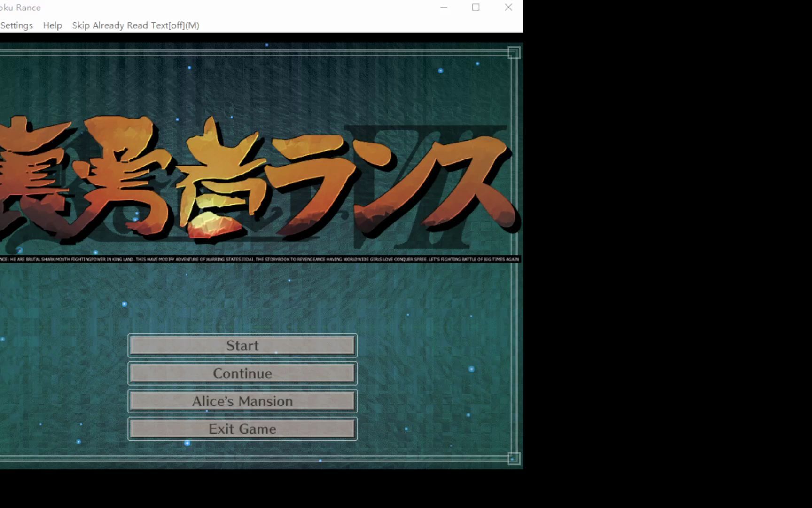
Task: Close the Rance game window
Action: (508, 8)
